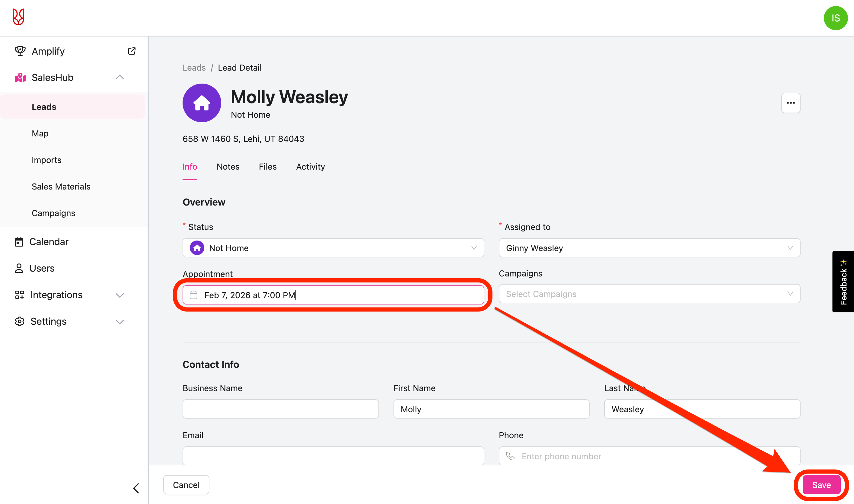Click the Amplify external link icon

tap(132, 51)
